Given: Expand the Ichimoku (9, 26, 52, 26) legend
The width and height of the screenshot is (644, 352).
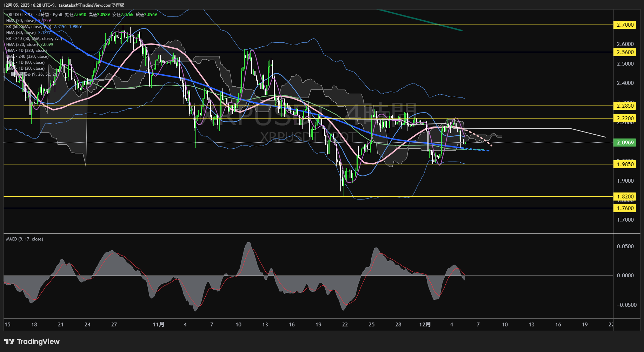Looking at the screenshot, I should pyautogui.click(x=32, y=74).
